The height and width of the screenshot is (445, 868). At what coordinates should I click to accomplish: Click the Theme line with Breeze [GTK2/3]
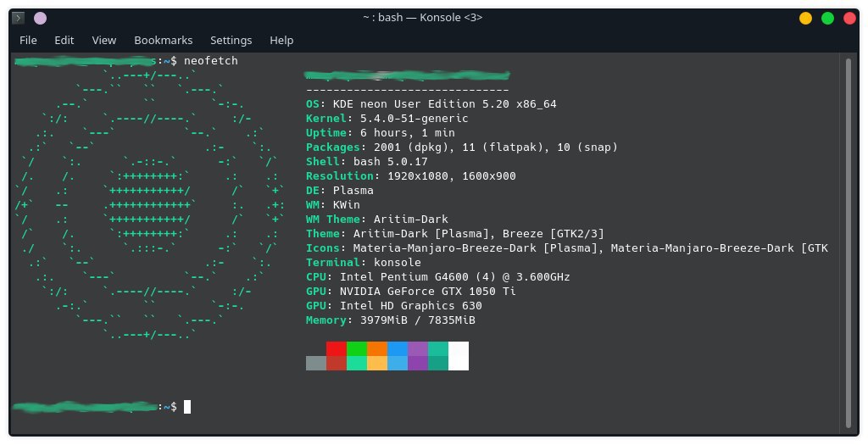455,233
